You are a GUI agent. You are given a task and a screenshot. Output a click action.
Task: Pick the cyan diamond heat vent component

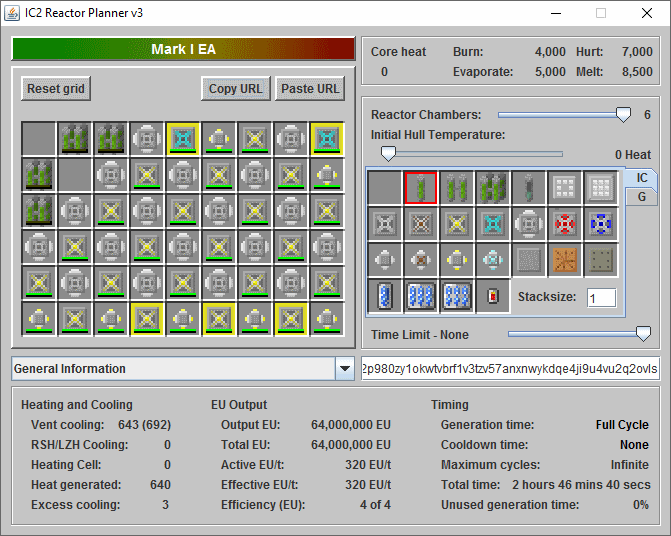click(493, 224)
